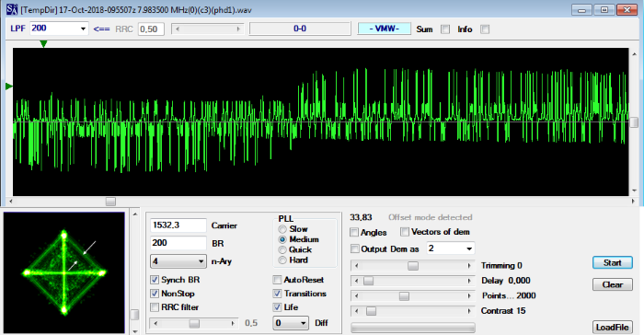
Task: Click the - VMW - button
Action: pyautogui.click(x=384, y=29)
